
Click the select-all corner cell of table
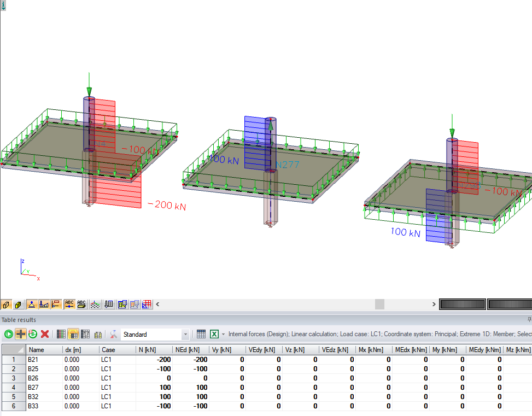pyautogui.click(x=14, y=350)
